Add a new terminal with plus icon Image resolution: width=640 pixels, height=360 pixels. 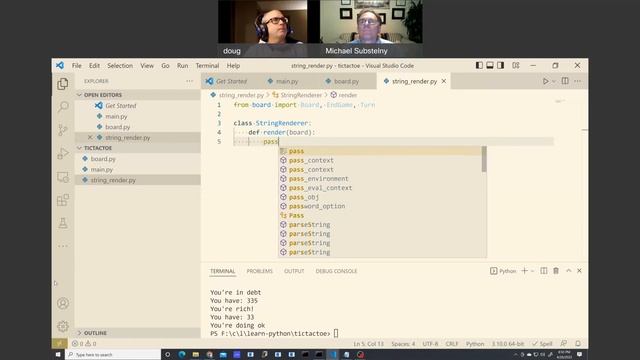[x=524, y=271]
